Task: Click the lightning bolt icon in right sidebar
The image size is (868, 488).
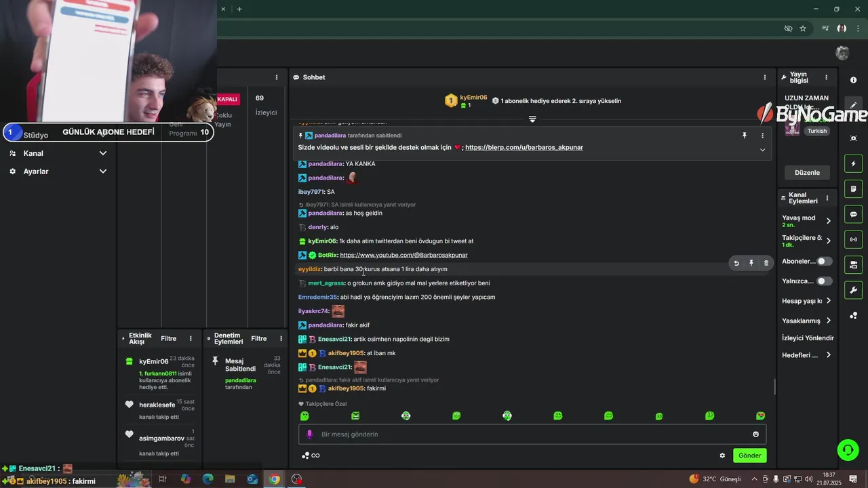Action: [x=853, y=163]
